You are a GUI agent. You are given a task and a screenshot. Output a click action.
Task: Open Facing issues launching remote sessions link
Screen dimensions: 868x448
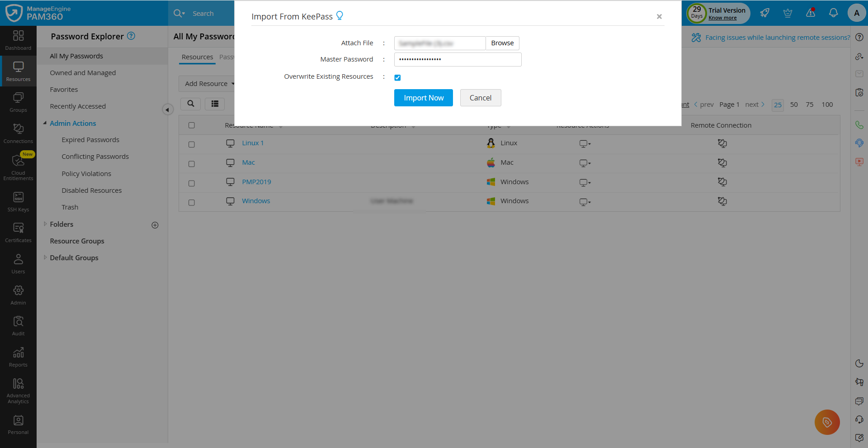[778, 38]
